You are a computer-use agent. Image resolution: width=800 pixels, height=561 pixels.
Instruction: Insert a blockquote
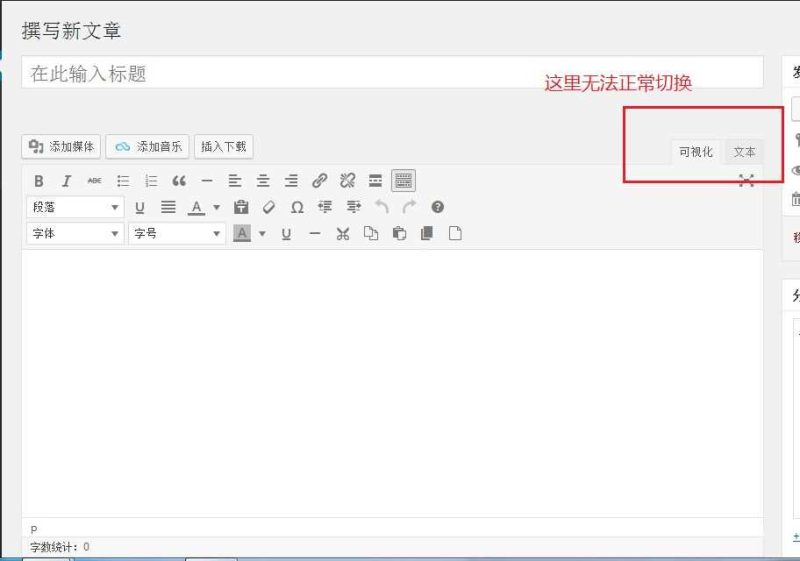[179, 181]
